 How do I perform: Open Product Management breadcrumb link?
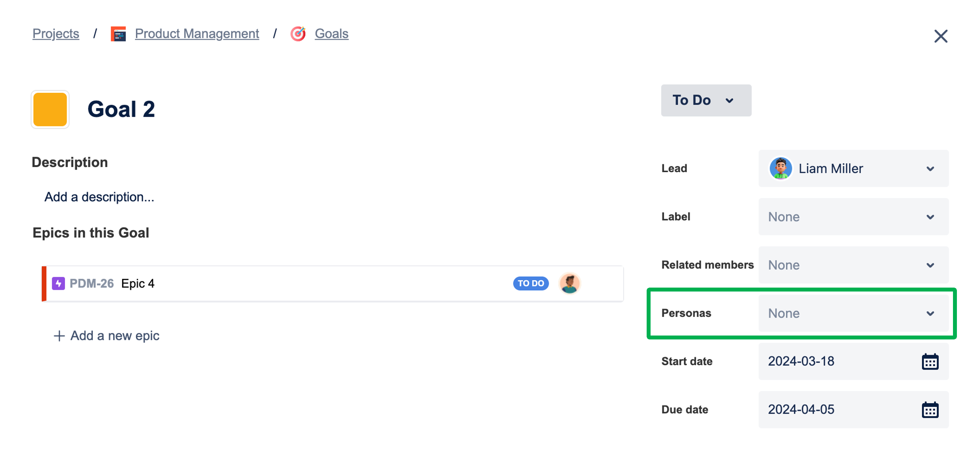[197, 34]
